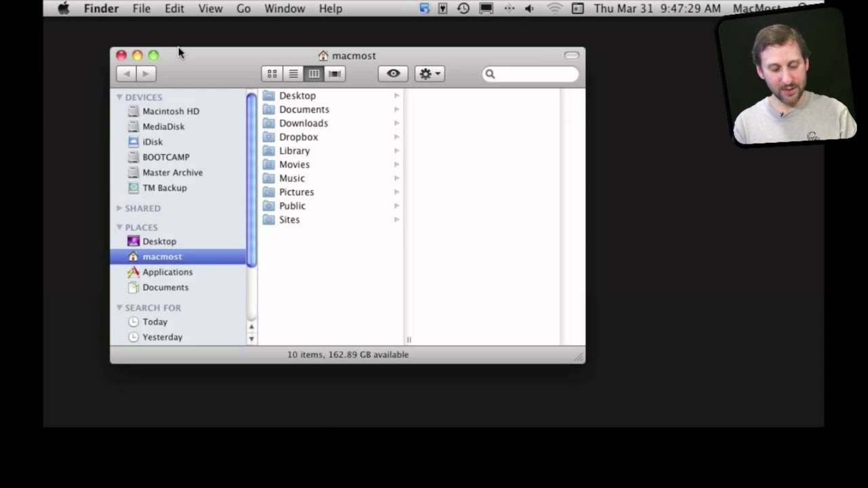Open the Finder menu
868x488 pixels.
coord(101,8)
